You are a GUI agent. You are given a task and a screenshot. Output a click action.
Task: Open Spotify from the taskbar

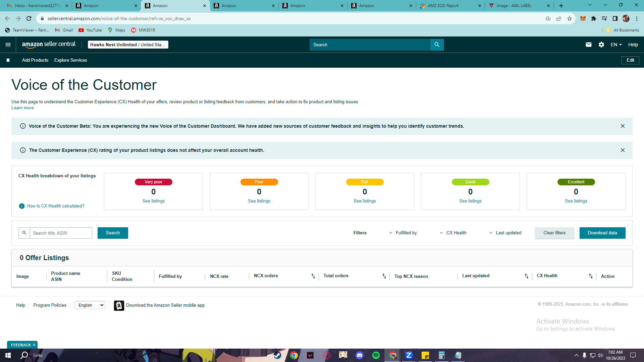[x=376, y=355]
